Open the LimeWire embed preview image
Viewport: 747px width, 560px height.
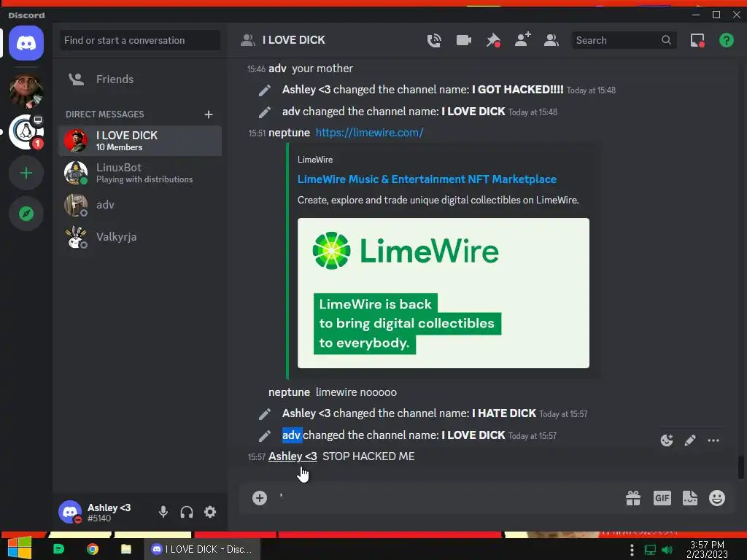tap(444, 293)
